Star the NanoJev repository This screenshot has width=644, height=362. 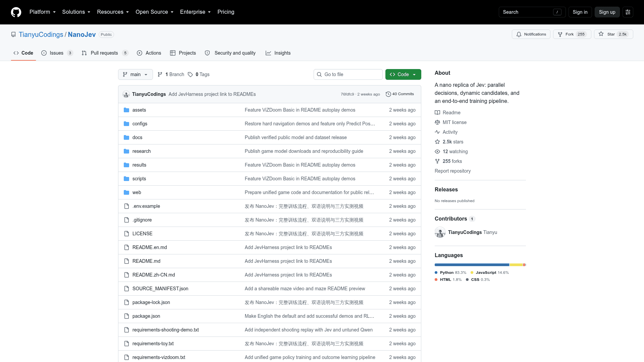pos(613,34)
